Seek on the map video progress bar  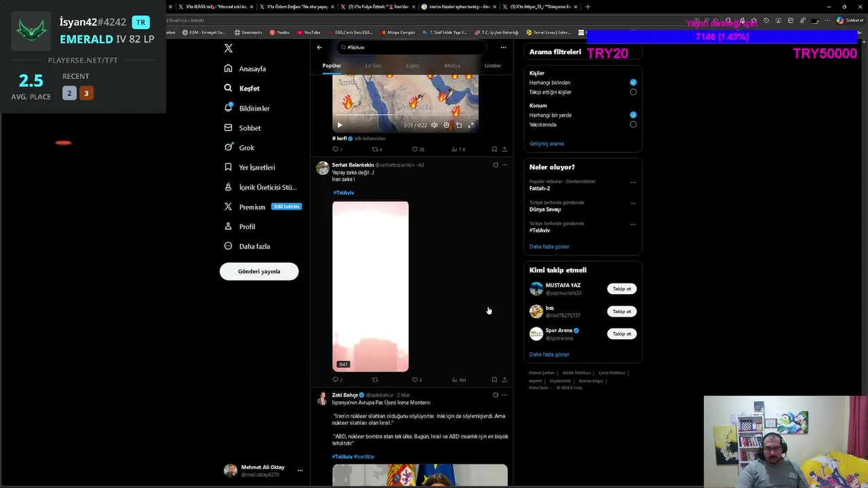(405, 116)
